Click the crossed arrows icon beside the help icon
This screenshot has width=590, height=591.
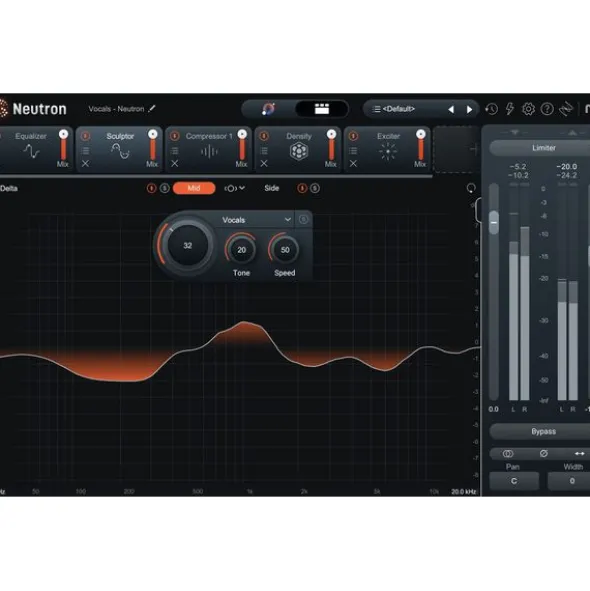click(566, 109)
